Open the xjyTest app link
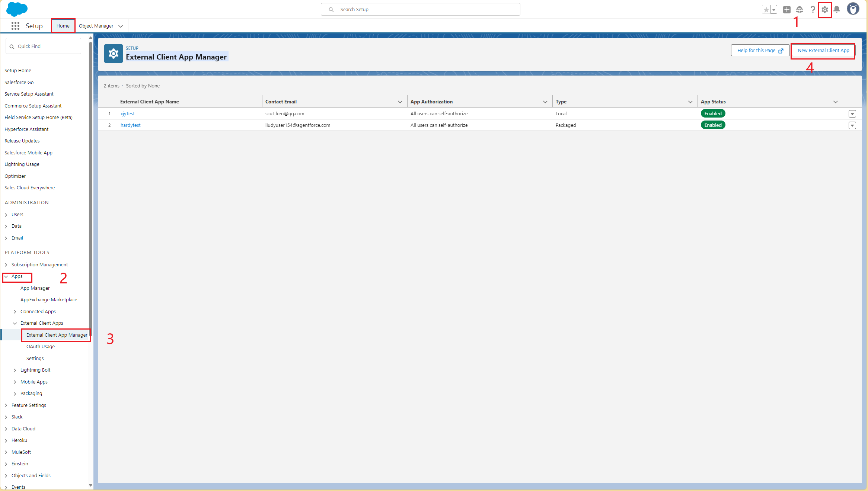This screenshot has height=491, width=868. 127,113
